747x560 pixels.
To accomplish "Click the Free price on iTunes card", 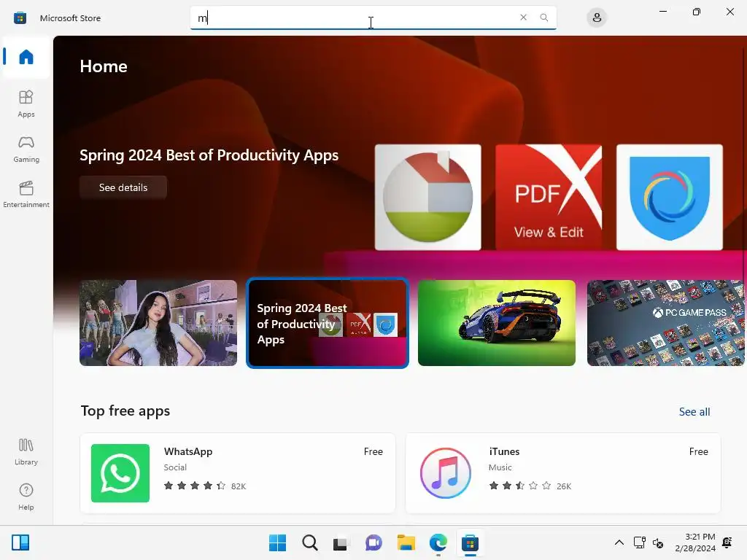I will pos(698,451).
